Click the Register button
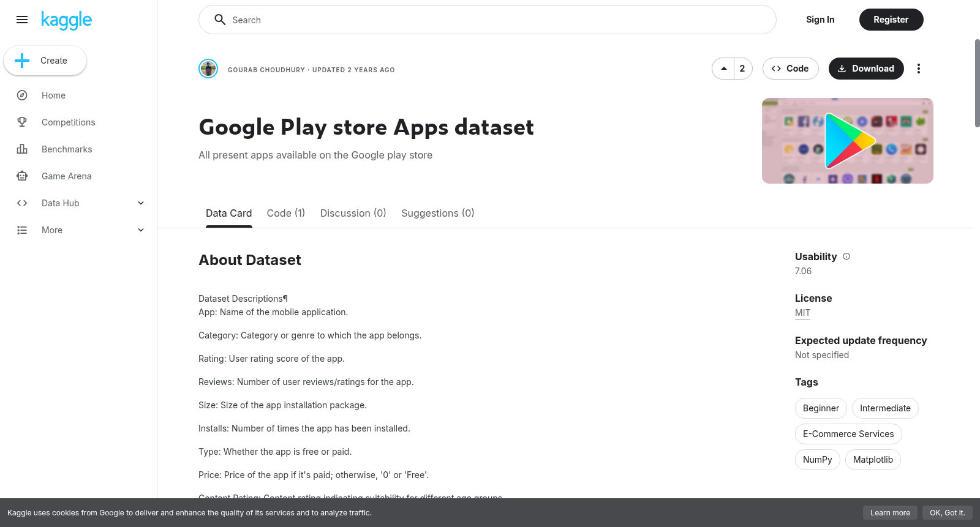The width and height of the screenshot is (980, 527). 891,20
